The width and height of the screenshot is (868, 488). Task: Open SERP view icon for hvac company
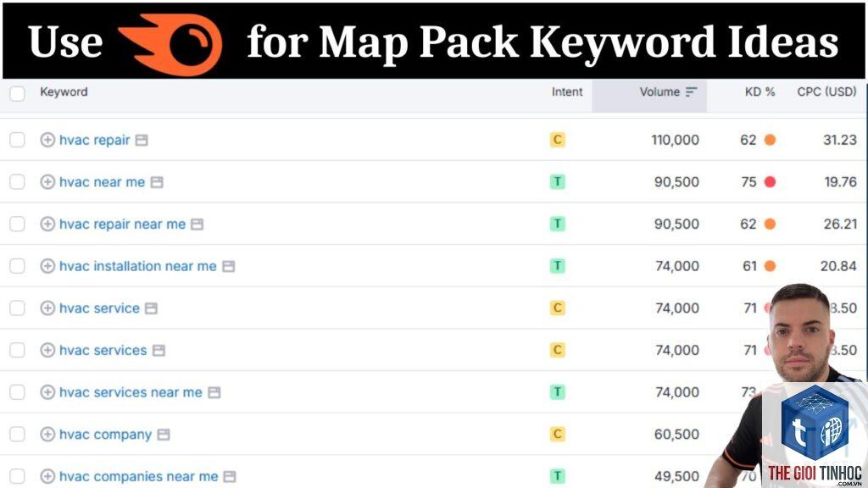pyautogui.click(x=164, y=435)
